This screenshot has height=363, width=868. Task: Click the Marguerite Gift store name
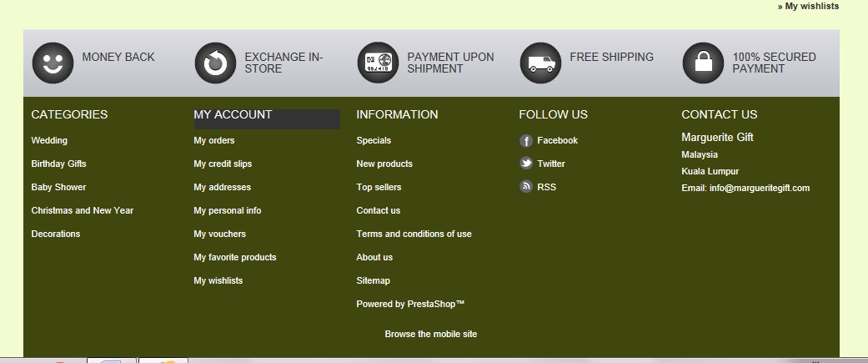717,137
